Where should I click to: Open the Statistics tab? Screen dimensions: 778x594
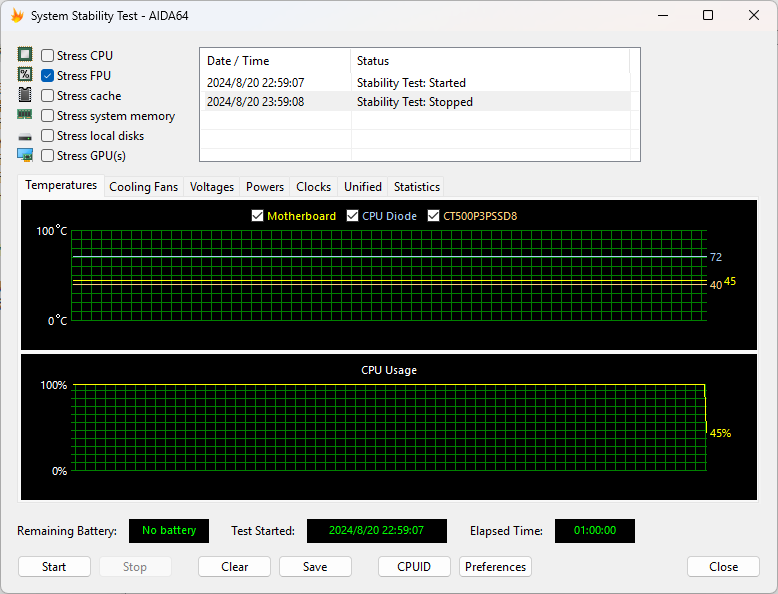click(x=417, y=187)
